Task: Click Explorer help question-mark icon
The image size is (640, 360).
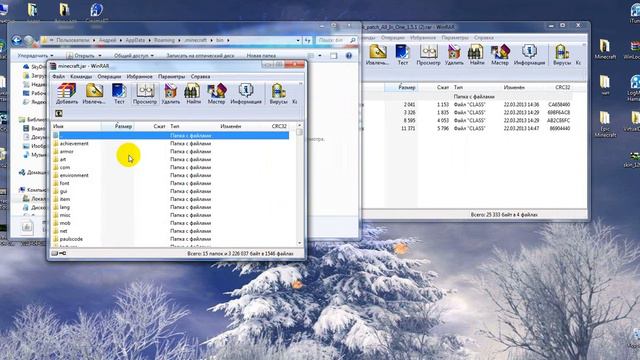Action: 349,56
